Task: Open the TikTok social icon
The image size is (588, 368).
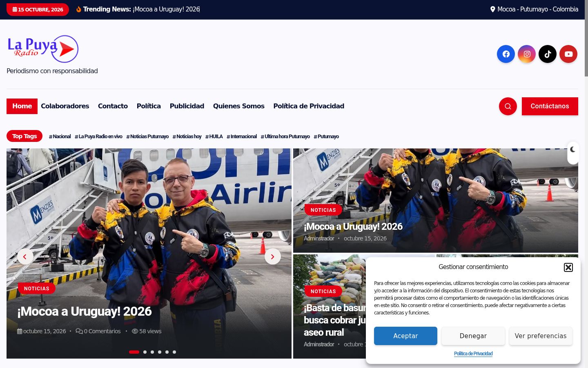Action: [x=548, y=54]
